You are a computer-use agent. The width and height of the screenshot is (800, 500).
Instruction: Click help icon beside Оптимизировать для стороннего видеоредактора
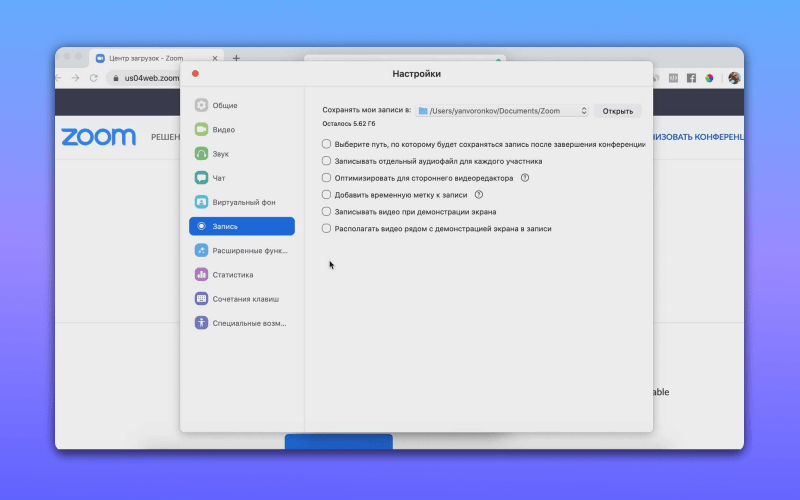(x=525, y=178)
